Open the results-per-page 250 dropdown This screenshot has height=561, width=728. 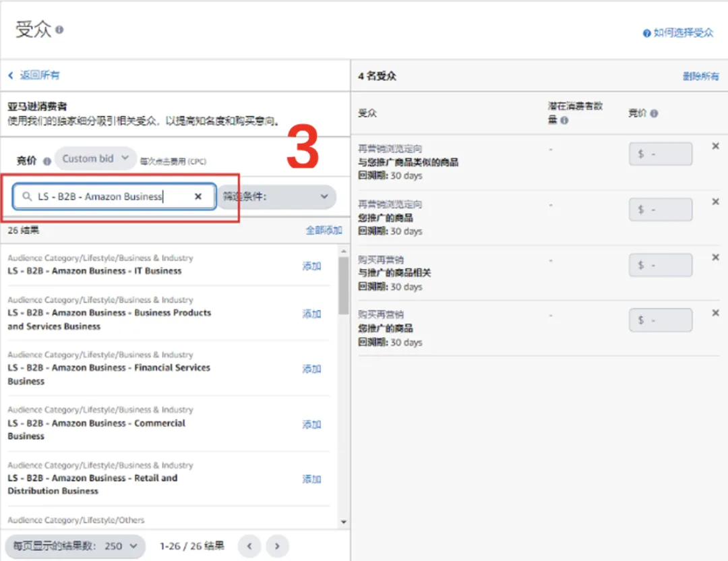[x=75, y=545]
